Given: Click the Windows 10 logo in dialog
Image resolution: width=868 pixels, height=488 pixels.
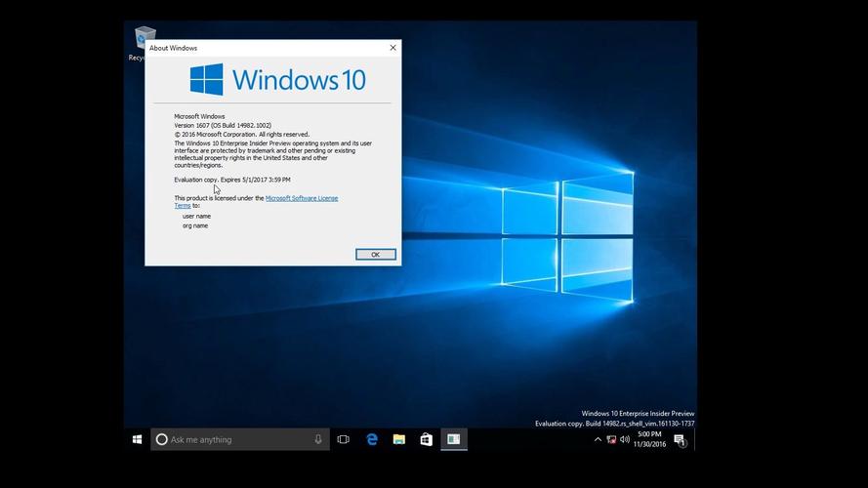Looking at the screenshot, I should pos(278,79).
